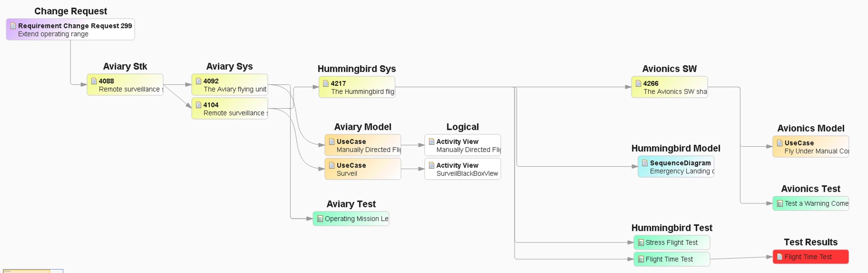The height and width of the screenshot is (273, 868).
Task: Click the Surveil UseCase node icon
Action: tap(332, 165)
